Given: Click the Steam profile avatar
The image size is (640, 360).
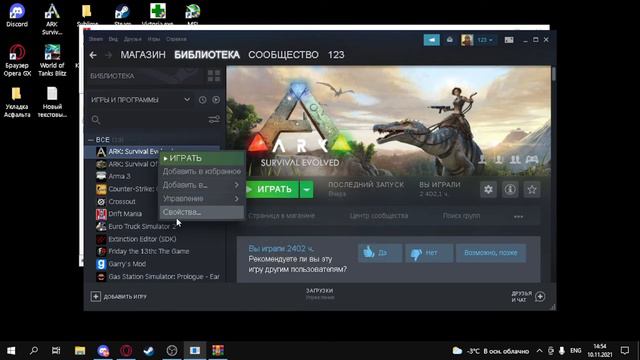Looking at the screenshot, I should 467,40.
